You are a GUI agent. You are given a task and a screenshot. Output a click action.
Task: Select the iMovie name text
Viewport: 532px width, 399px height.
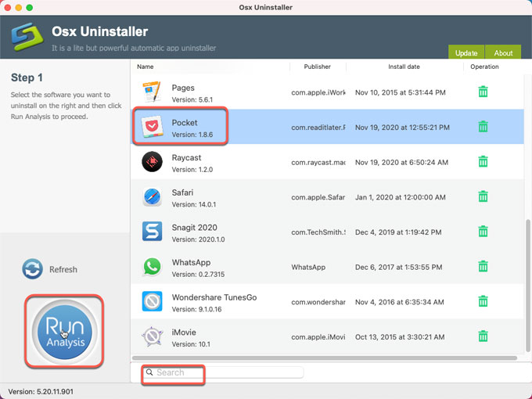184,332
